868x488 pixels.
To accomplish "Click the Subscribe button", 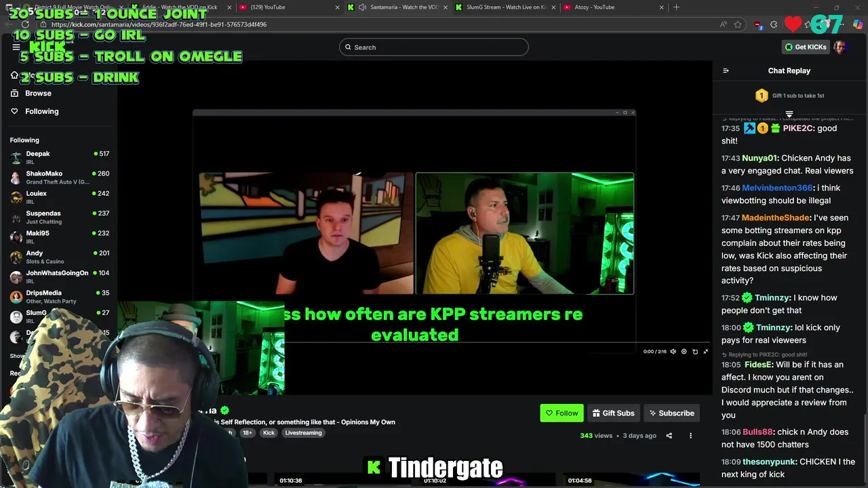I will 671,413.
